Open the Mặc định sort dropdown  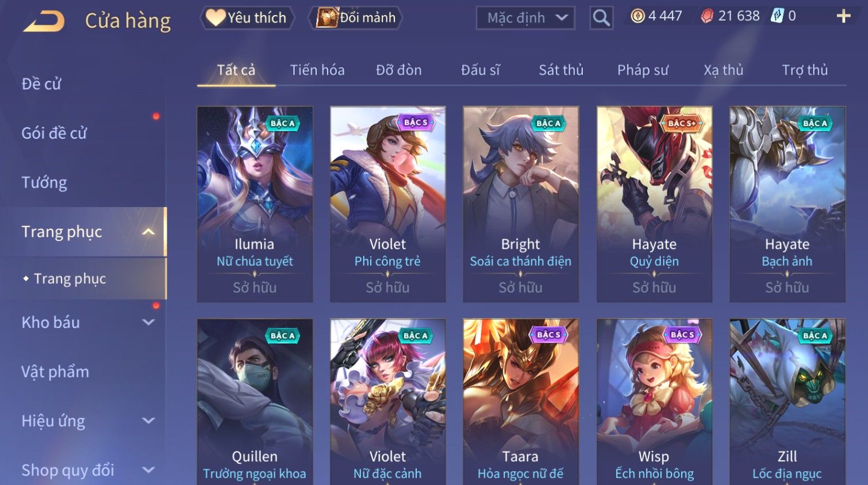pos(525,18)
